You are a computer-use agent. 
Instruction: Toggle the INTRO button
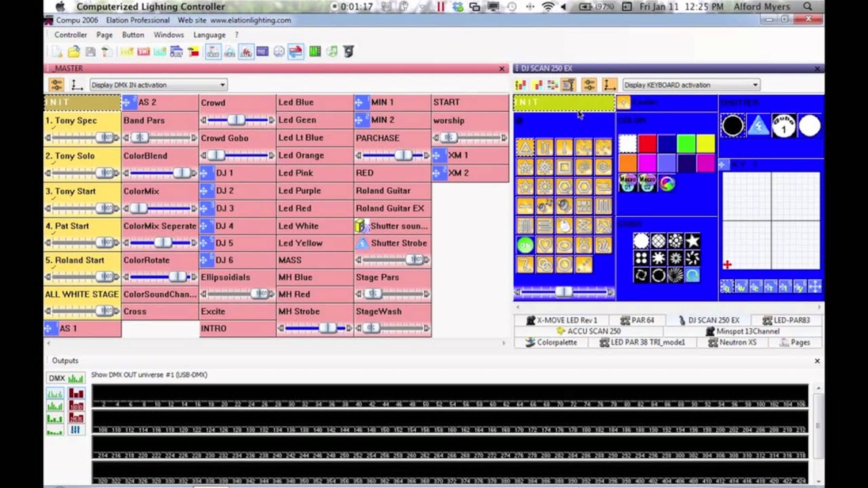(237, 329)
